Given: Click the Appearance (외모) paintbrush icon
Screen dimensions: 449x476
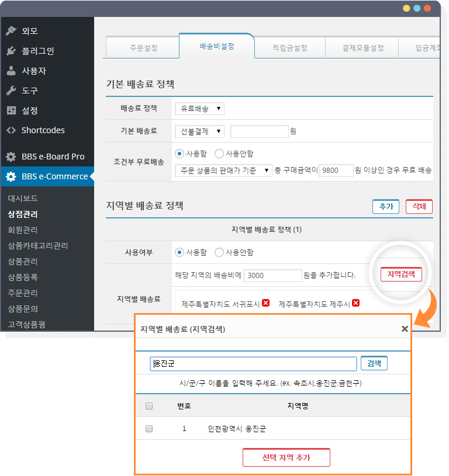Looking at the screenshot, I should click(x=11, y=31).
